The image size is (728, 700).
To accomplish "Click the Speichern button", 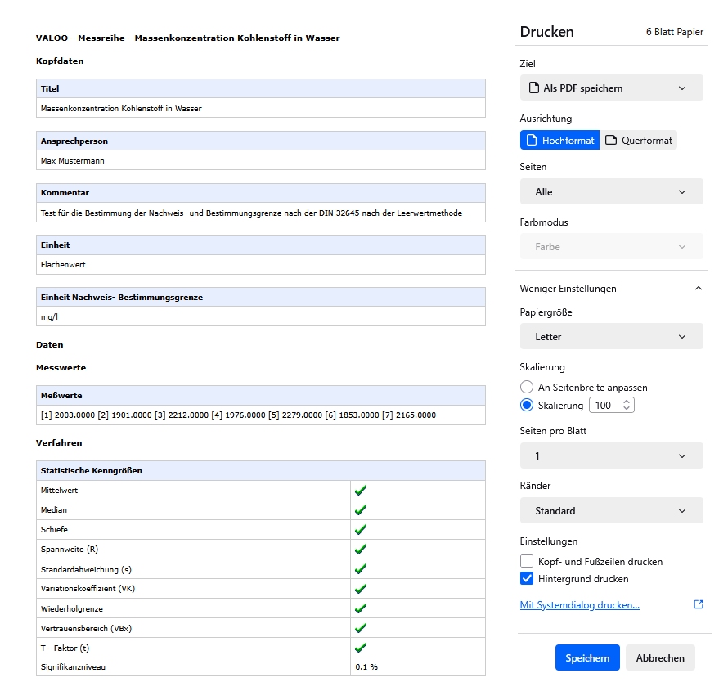I will coord(587,658).
